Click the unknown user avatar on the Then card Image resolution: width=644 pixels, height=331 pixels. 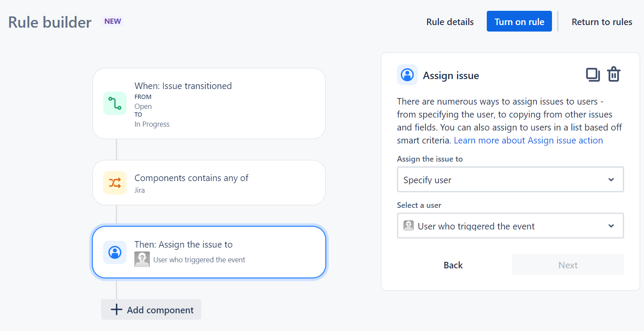(x=142, y=260)
